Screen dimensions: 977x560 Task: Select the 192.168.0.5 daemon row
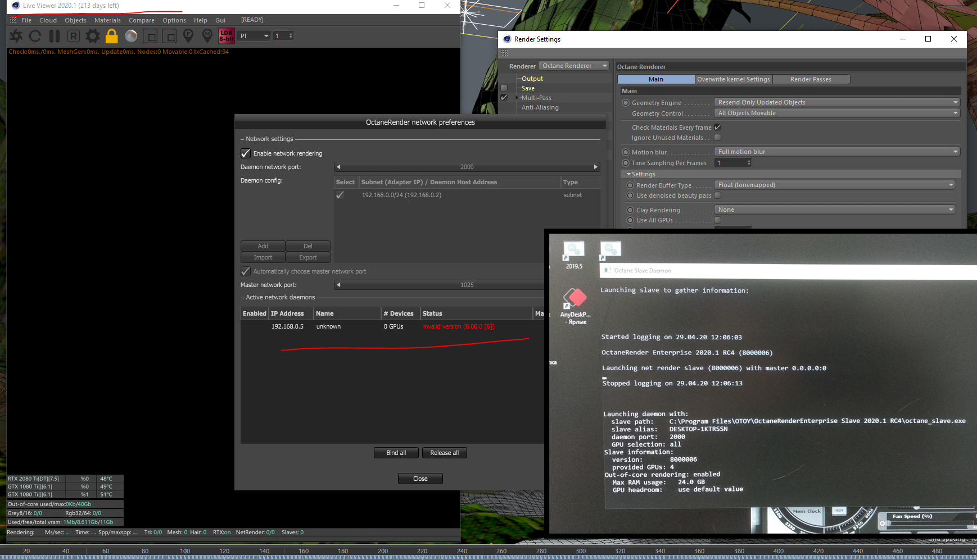click(392, 326)
